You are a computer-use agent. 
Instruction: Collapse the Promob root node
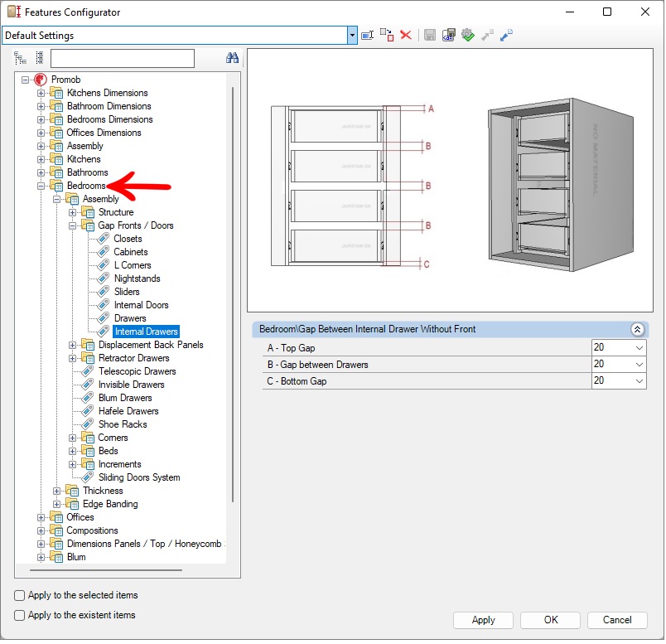click(x=25, y=80)
